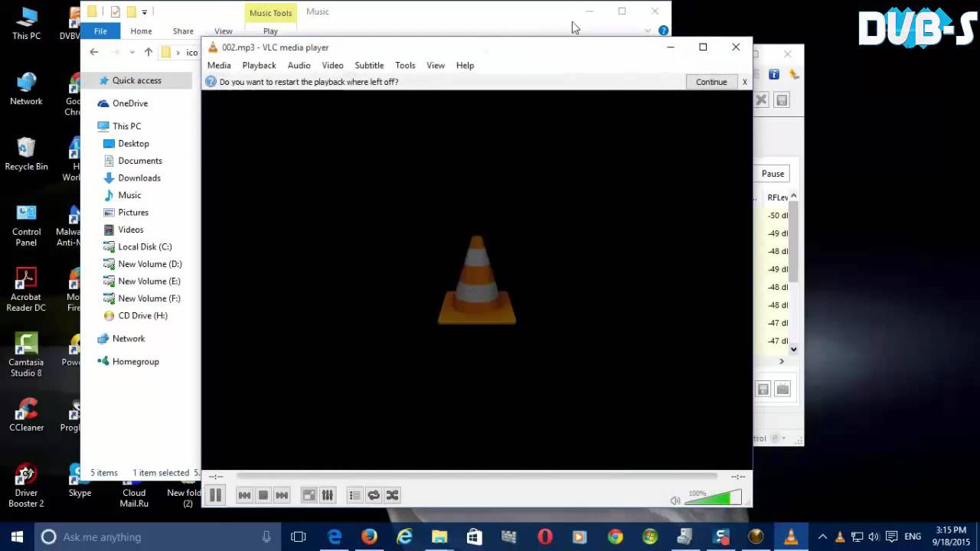
Task: Toggle VLC fullscreen video mode
Action: click(309, 495)
